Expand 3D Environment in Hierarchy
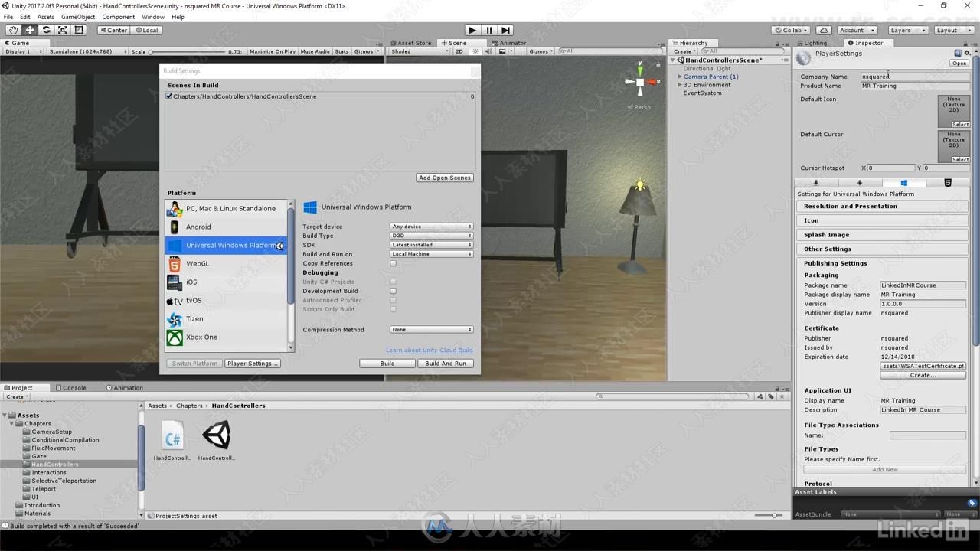Image resolution: width=980 pixels, height=551 pixels. tap(679, 85)
